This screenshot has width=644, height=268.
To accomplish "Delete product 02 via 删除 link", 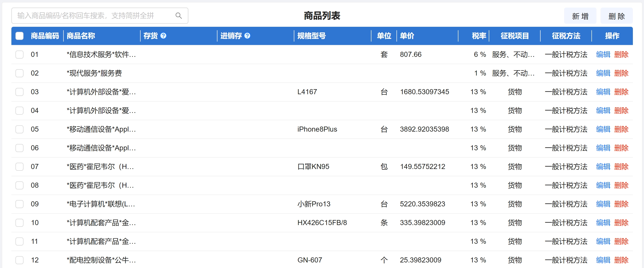I will tap(621, 73).
